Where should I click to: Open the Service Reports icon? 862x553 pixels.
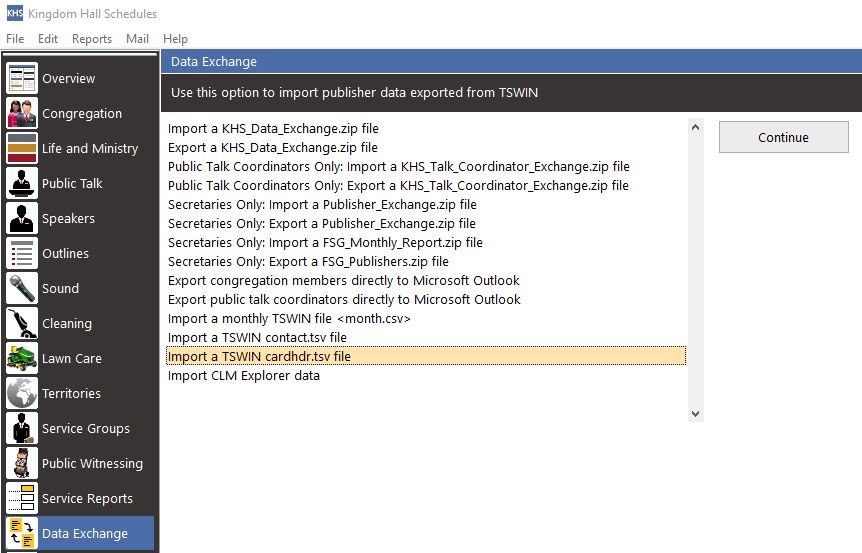click(22, 498)
